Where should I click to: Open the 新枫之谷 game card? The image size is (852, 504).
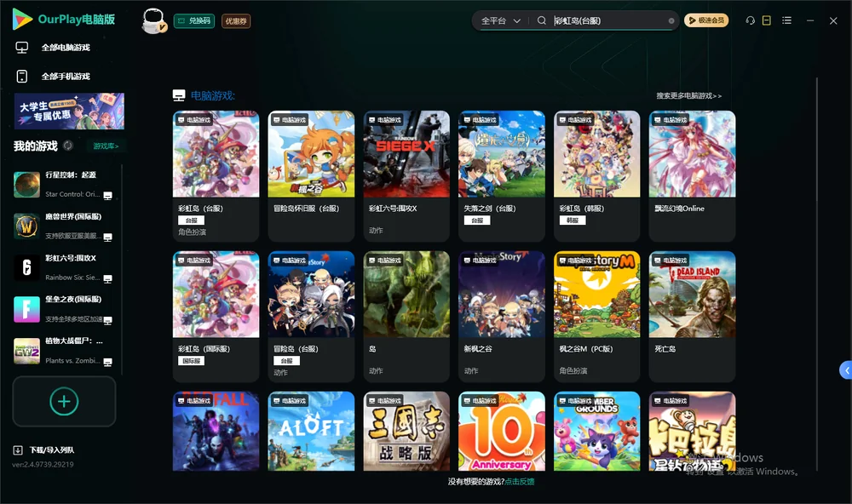(502, 317)
